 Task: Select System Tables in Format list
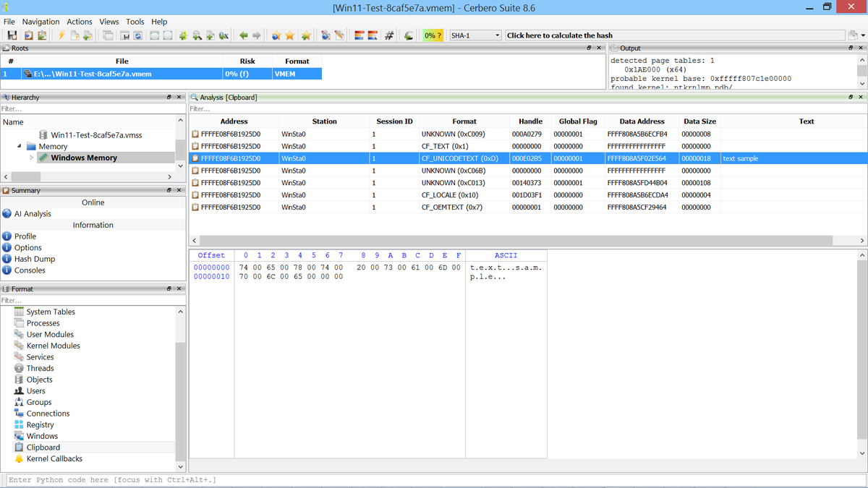point(51,312)
